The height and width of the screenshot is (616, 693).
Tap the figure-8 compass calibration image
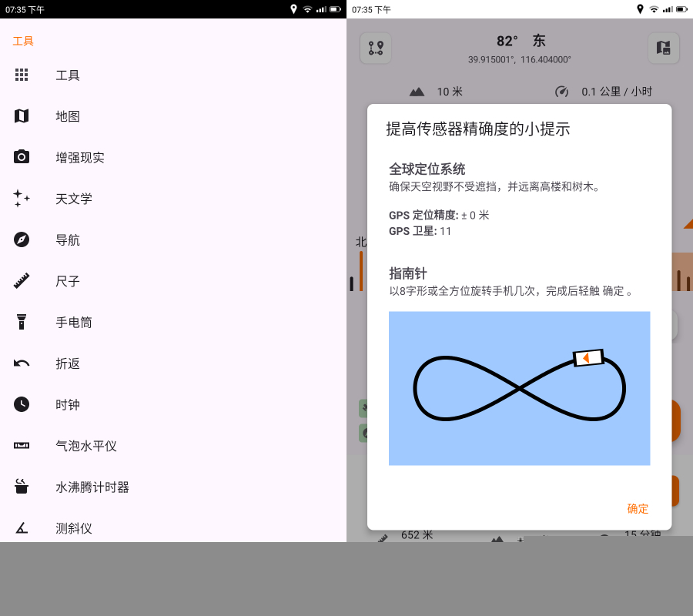pos(519,388)
